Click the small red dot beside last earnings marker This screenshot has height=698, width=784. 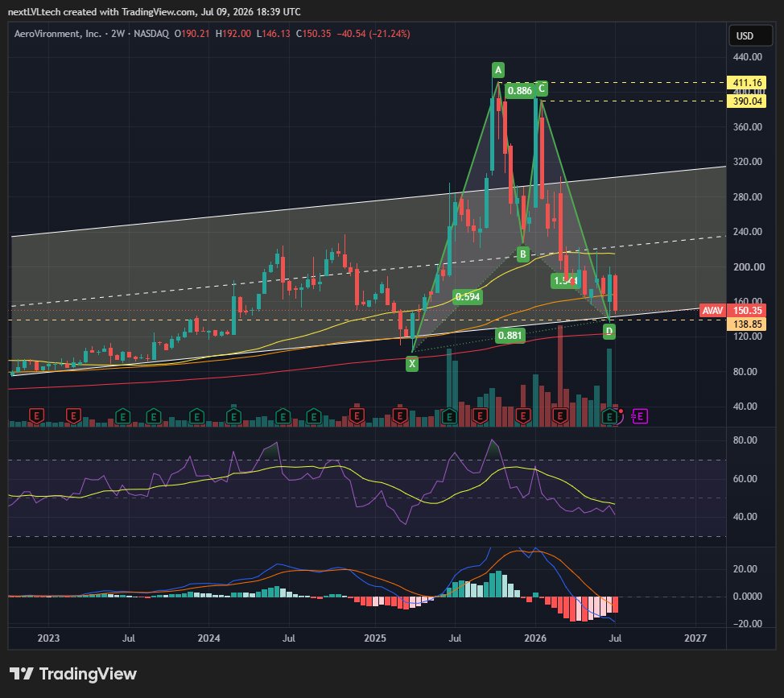pos(621,411)
